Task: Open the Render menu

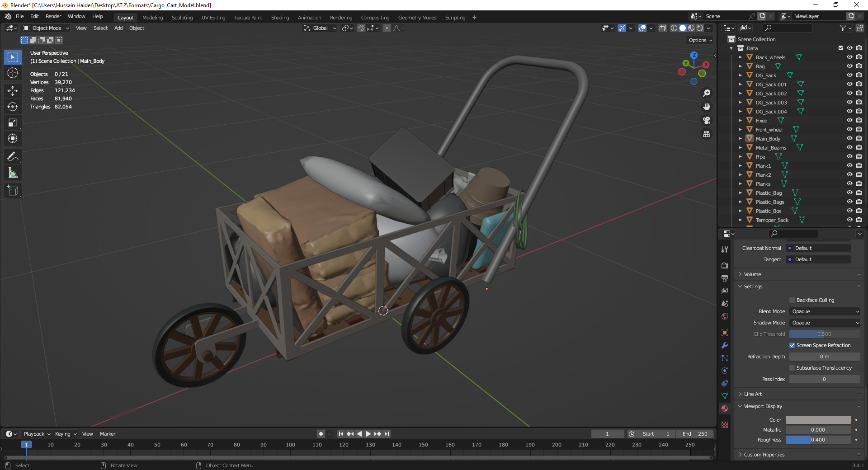Action: click(x=53, y=16)
